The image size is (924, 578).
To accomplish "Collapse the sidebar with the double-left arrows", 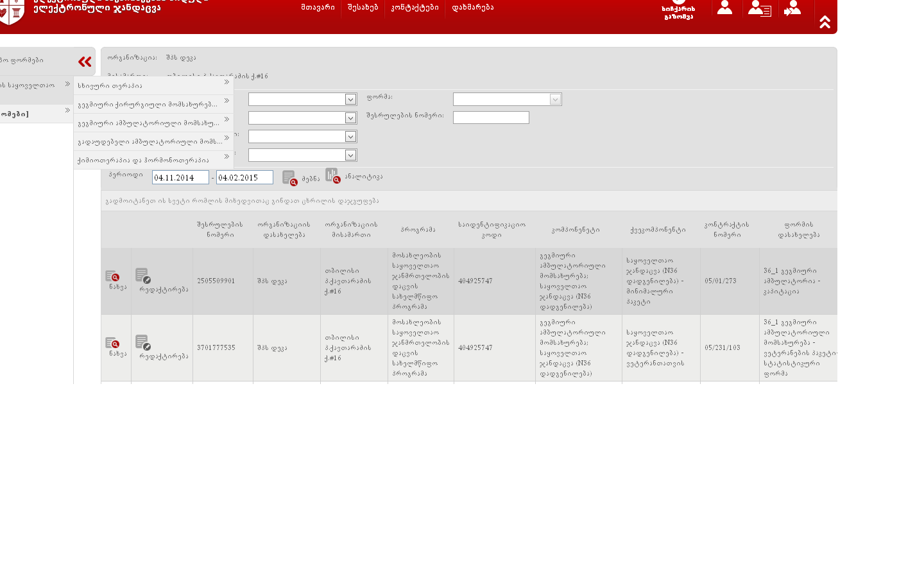I will pyautogui.click(x=85, y=62).
